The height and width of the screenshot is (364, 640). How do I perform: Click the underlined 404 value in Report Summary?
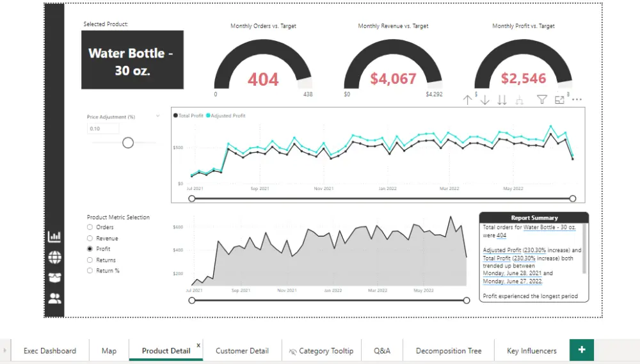[x=501, y=235]
